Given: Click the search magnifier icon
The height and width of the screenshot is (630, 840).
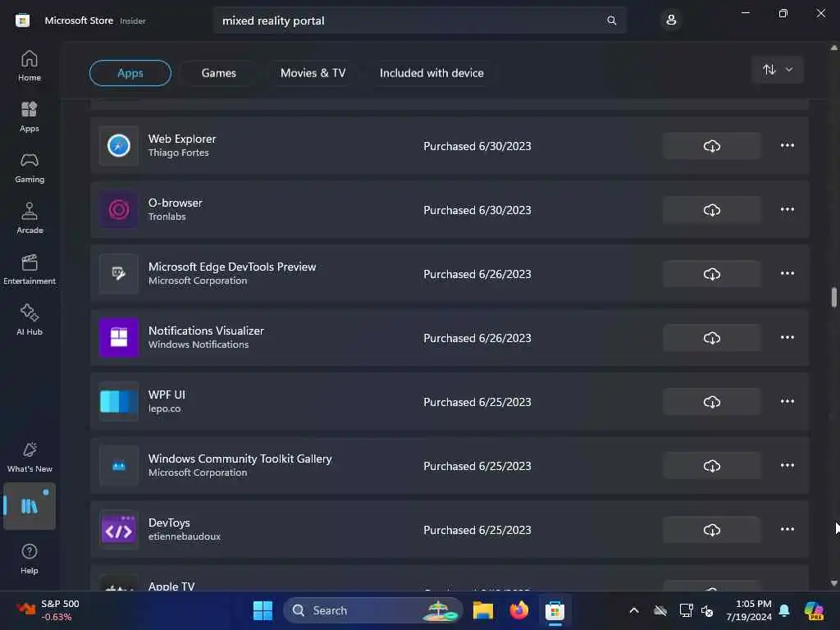Looking at the screenshot, I should (611, 21).
